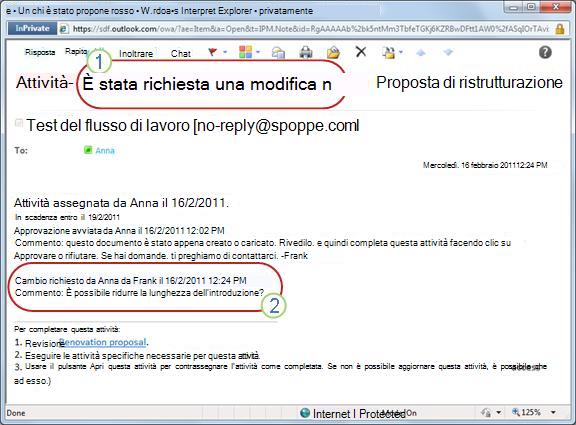This screenshot has width=576, height=425.
Task: Expand the categories dropdown arrow
Action: [258, 52]
